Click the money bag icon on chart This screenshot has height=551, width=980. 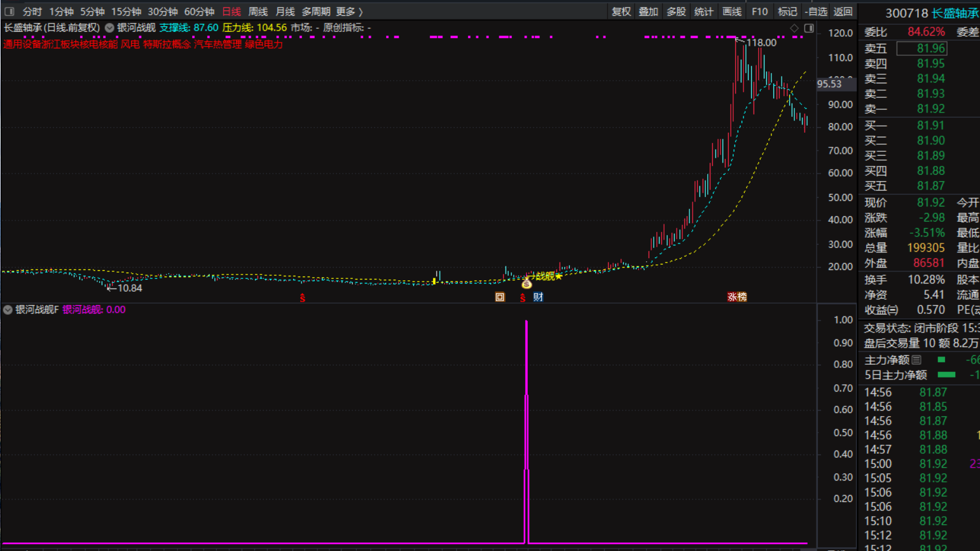(527, 284)
